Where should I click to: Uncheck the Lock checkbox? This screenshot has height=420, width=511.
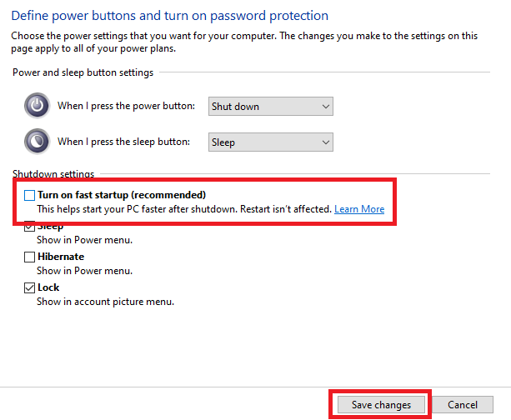[30, 287]
